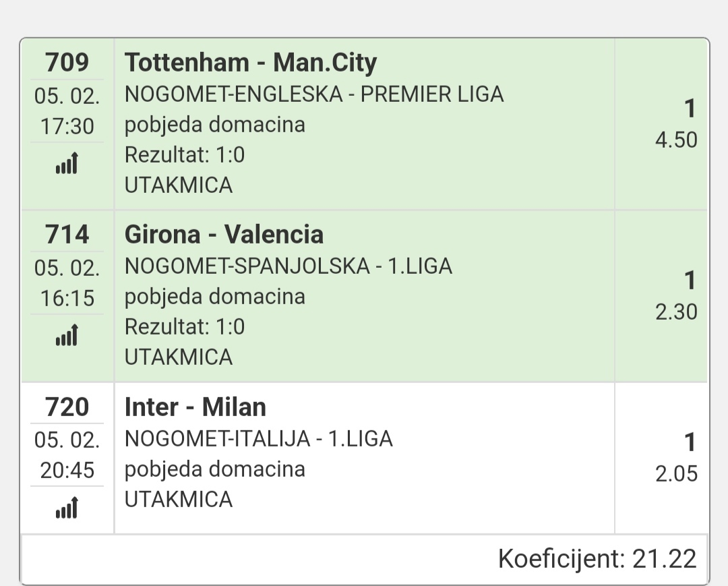Open statistics icon for match 709
This screenshot has width=728, height=586.
click(x=67, y=164)
